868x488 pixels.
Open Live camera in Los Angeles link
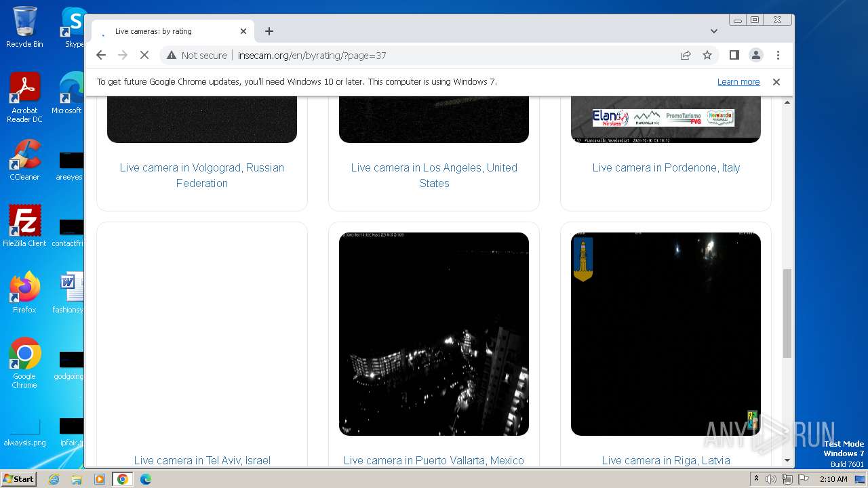tap(434, 175)
